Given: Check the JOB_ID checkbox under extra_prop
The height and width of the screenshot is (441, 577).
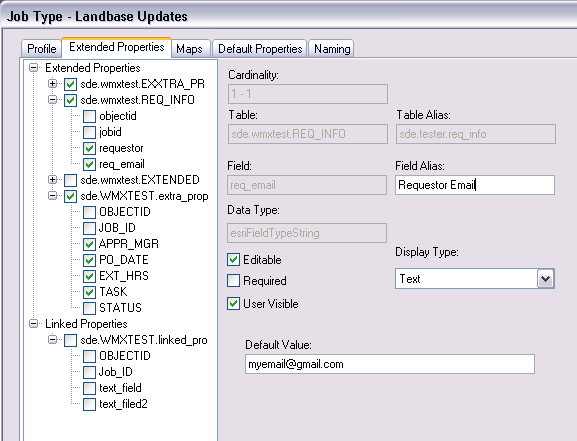Looking at the screenshot, I should pyautogui.click(x=89, y=228).
